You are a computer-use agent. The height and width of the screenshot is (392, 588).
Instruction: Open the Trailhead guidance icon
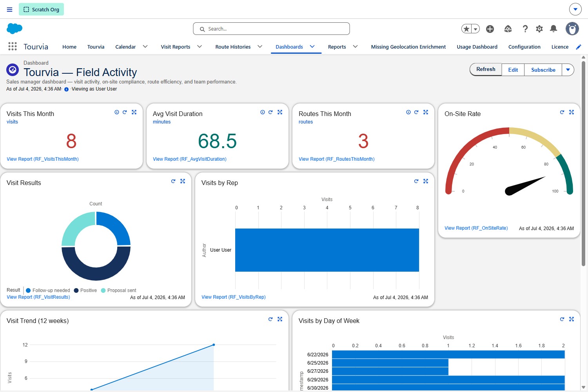tap(508, 29)
